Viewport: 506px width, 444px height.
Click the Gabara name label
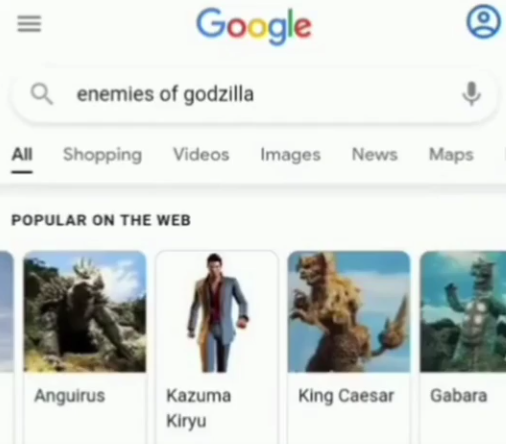coord(458,396)
